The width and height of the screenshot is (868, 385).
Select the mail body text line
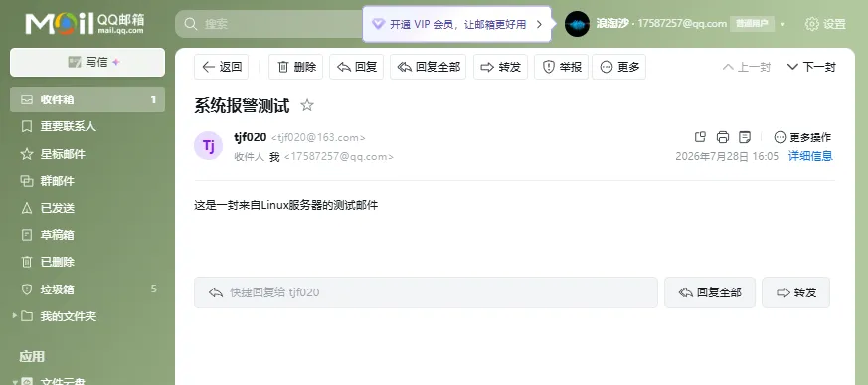(x=286, y=205)
